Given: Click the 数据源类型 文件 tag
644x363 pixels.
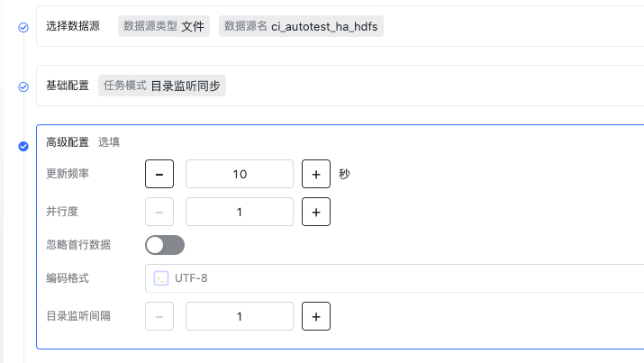Looking at the screenshot, I should 164,26.
